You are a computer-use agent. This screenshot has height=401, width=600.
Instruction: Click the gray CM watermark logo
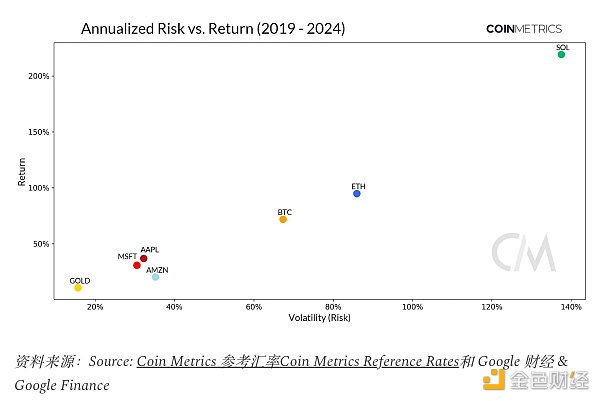[x=523, y=253]
